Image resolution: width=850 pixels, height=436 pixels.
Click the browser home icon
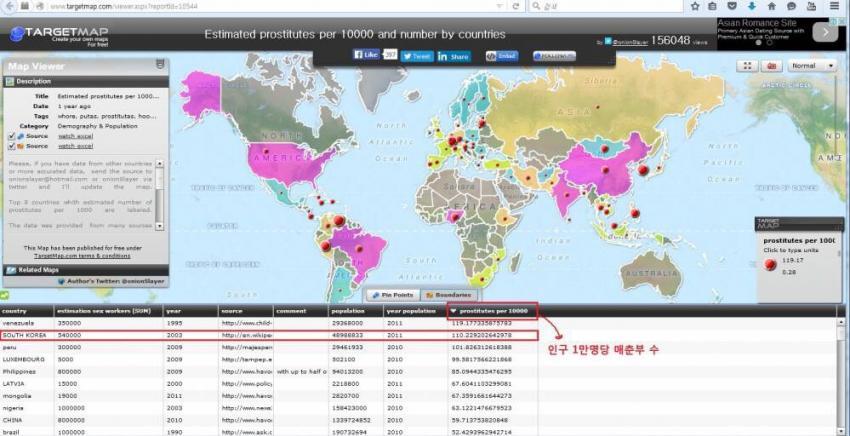tap(772, 6)
